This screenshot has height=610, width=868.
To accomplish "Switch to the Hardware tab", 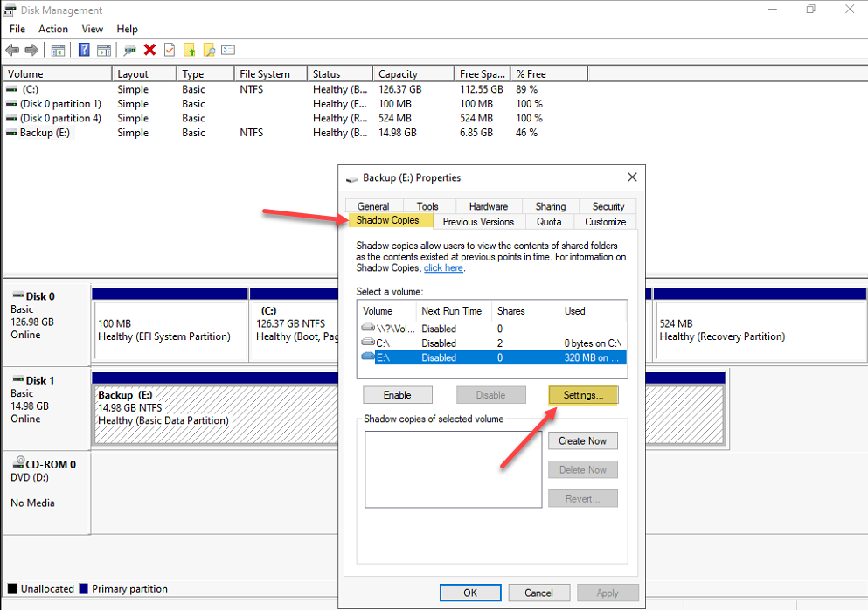I will [x=489, y=206].
